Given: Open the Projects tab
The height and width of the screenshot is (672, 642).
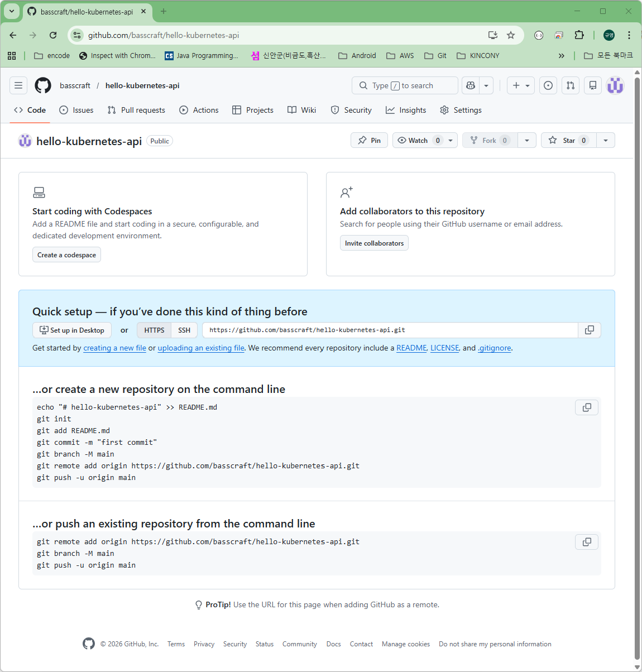Looking at the screenshot, I should coord(253,110).
